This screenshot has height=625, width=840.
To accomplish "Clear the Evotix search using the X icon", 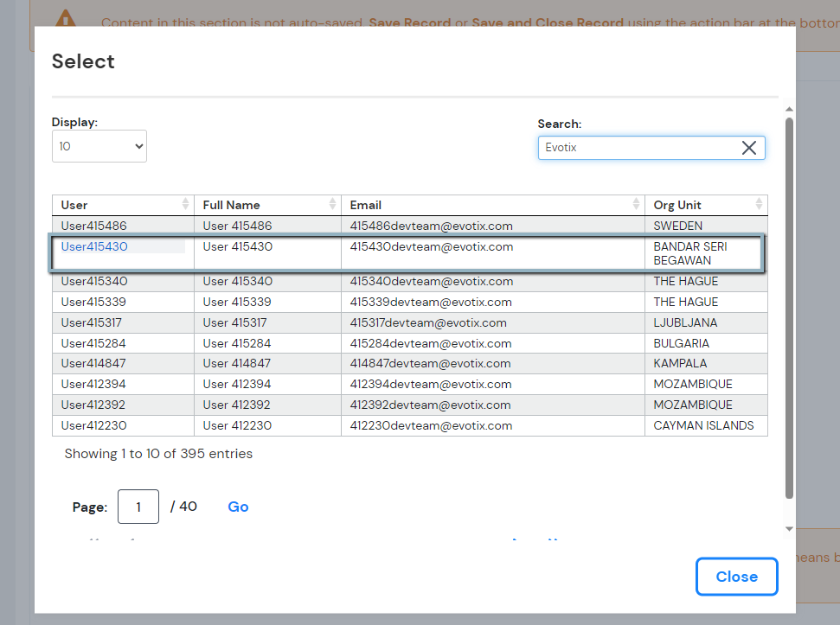I will [x=748, y=147].
